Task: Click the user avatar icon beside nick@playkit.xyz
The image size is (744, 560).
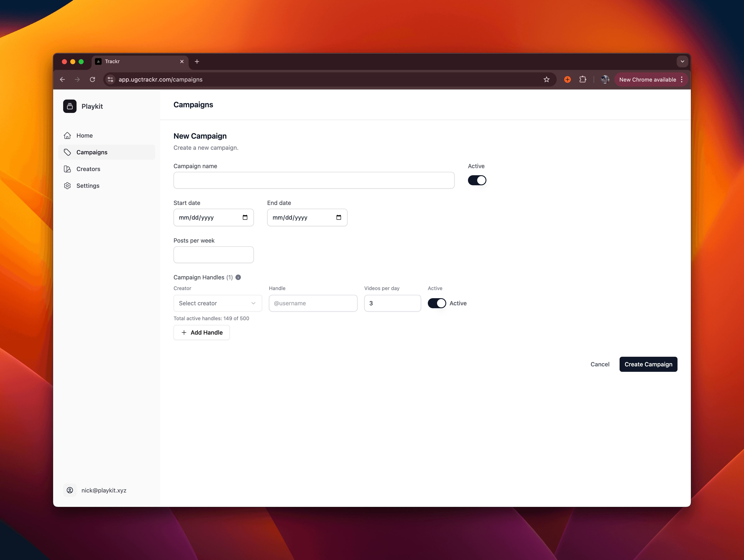Action: pyautogui.click(x=70, y=490)
